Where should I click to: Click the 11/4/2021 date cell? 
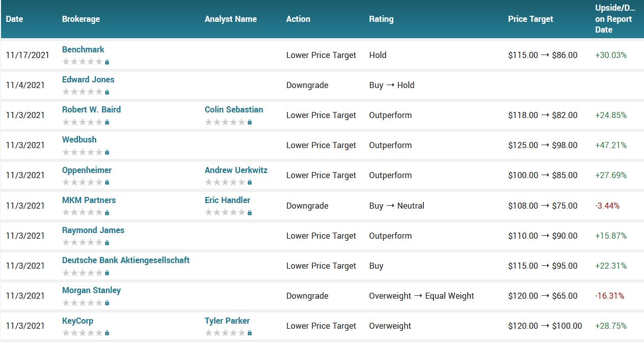pos(25,85)
